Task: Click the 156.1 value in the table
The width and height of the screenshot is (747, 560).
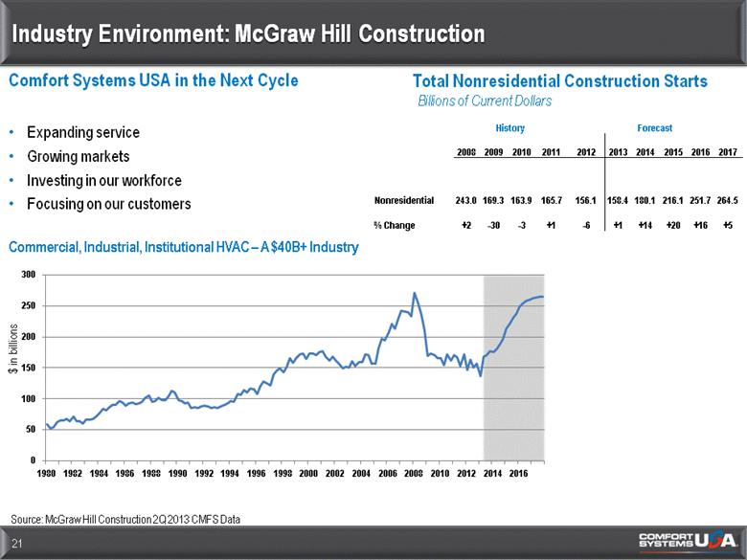Action: point(585,200)
